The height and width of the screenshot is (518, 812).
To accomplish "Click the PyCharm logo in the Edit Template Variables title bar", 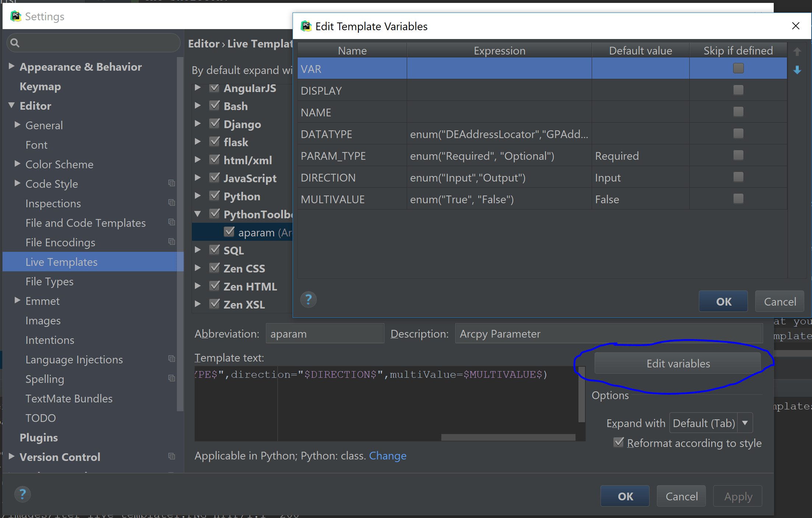I will [306, 26].
